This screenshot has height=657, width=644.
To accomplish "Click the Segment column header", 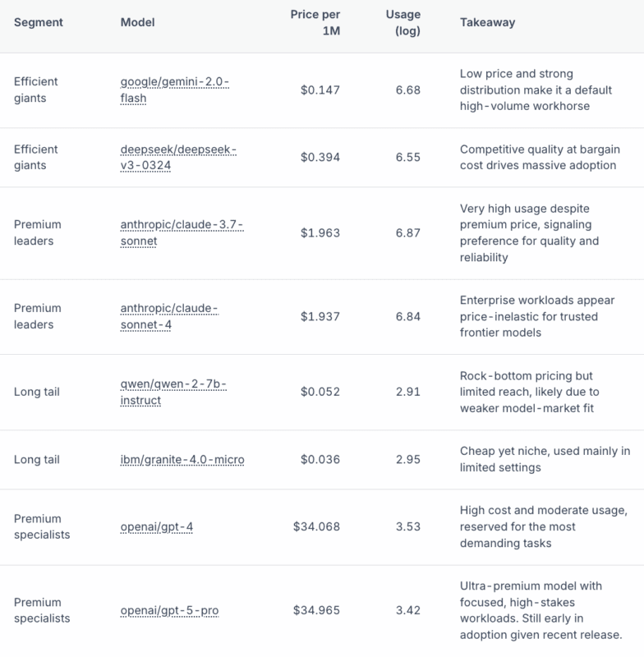I will (x=37, y=22).
